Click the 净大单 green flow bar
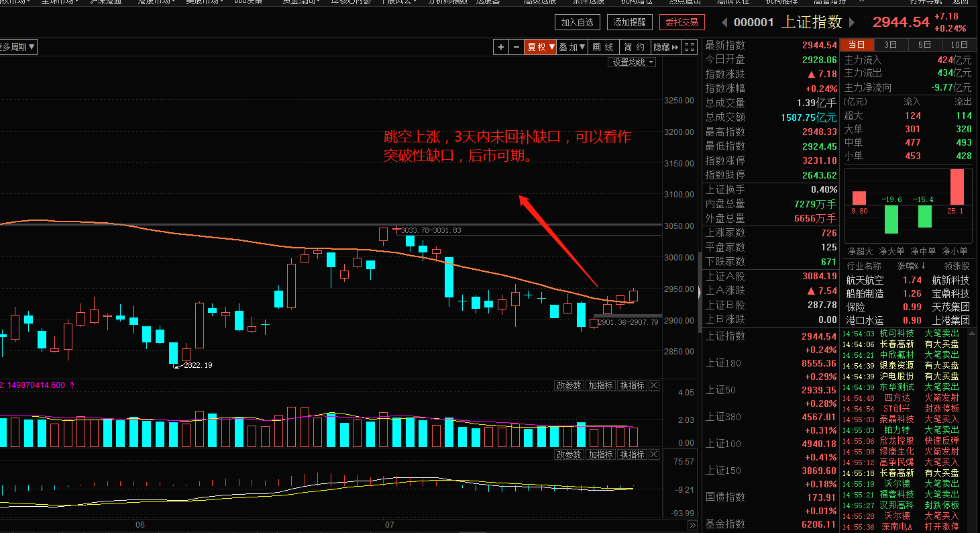This screenshot has height=533, width=980. pos(891,219)
